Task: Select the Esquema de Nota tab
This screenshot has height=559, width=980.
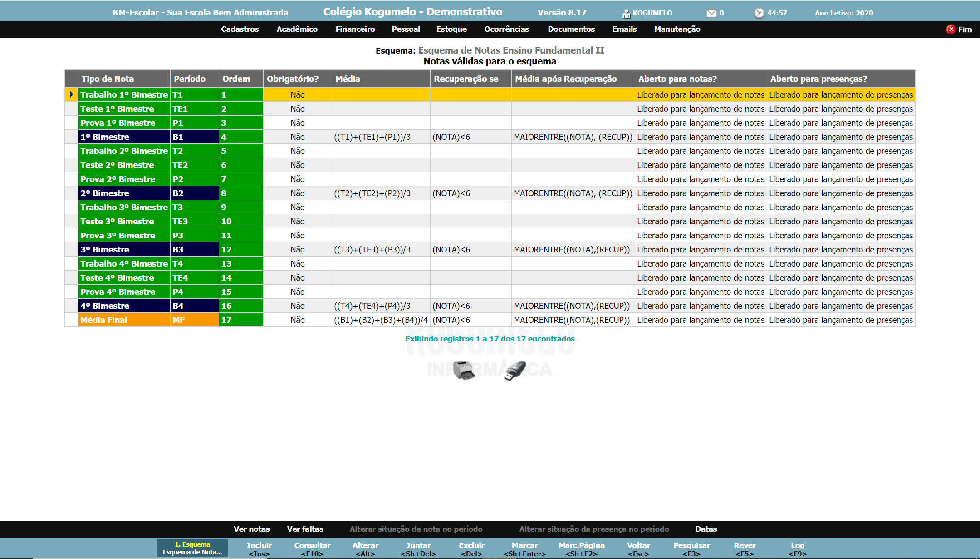Action: tap(192, 548)
